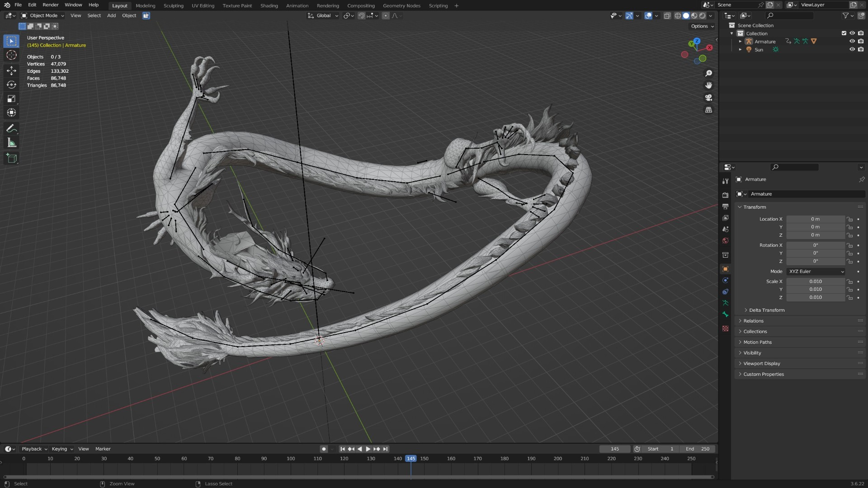Expand Custom Properties panel

763,374
